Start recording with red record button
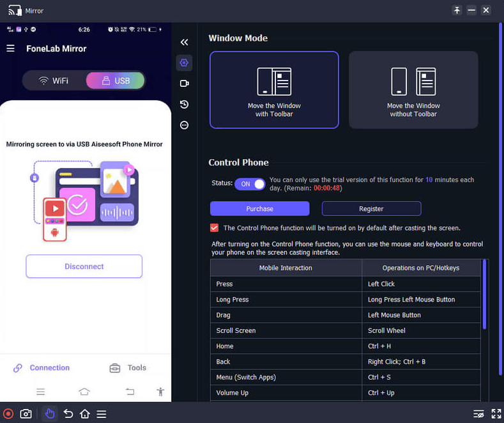This screenshot has height=423, width=504. (x=8, y=413)
